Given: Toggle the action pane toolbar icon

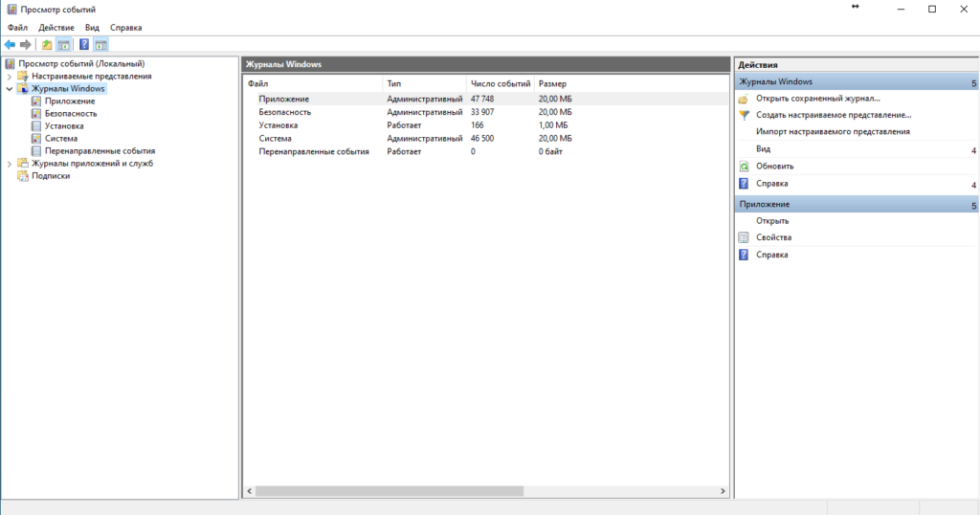Looking at the screenshot, I should (x=100, y=44).
